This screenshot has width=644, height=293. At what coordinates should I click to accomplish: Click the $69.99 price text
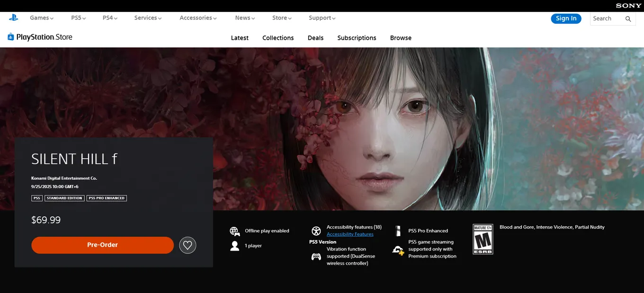coord(46,220)
